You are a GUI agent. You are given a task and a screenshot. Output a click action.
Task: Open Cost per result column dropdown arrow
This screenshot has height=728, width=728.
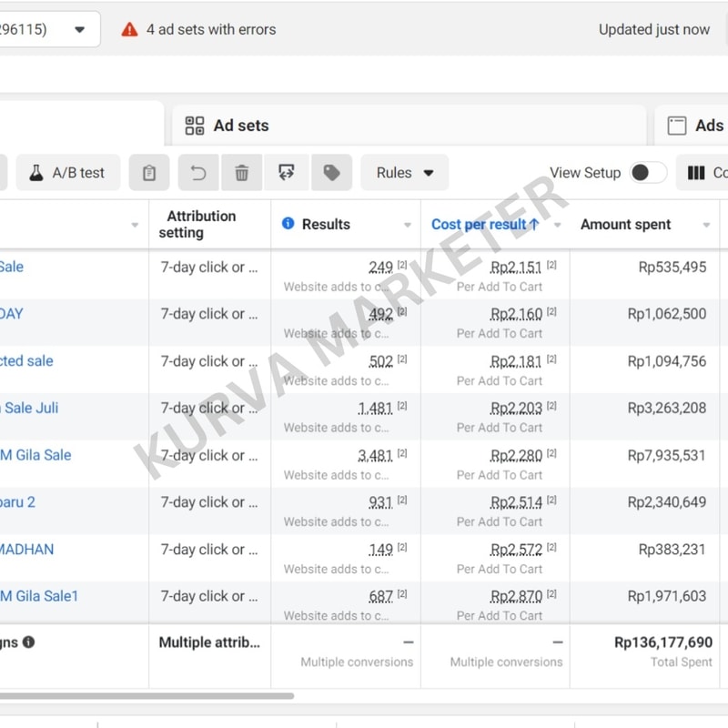point(558,225)
